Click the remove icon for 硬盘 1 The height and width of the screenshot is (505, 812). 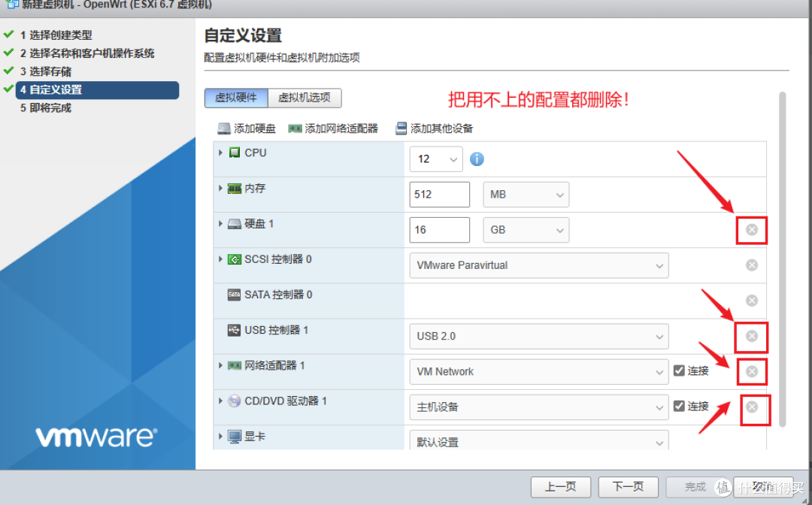751,230
